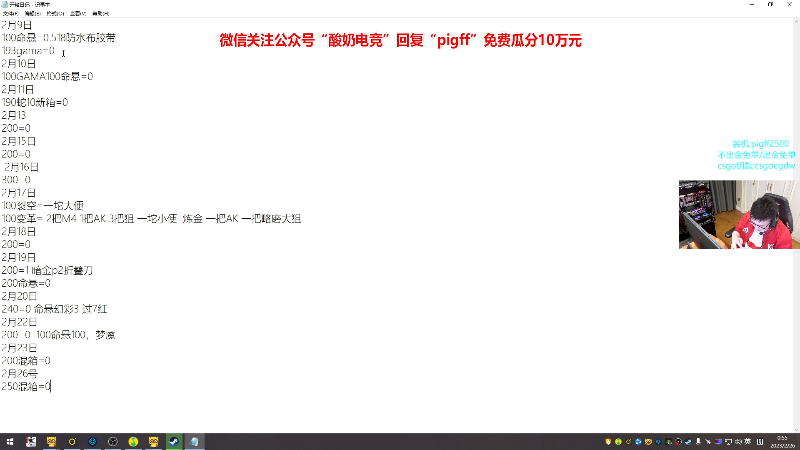Open the File (文件) menu
The image size is (800, 450).
tap(10, 13)
